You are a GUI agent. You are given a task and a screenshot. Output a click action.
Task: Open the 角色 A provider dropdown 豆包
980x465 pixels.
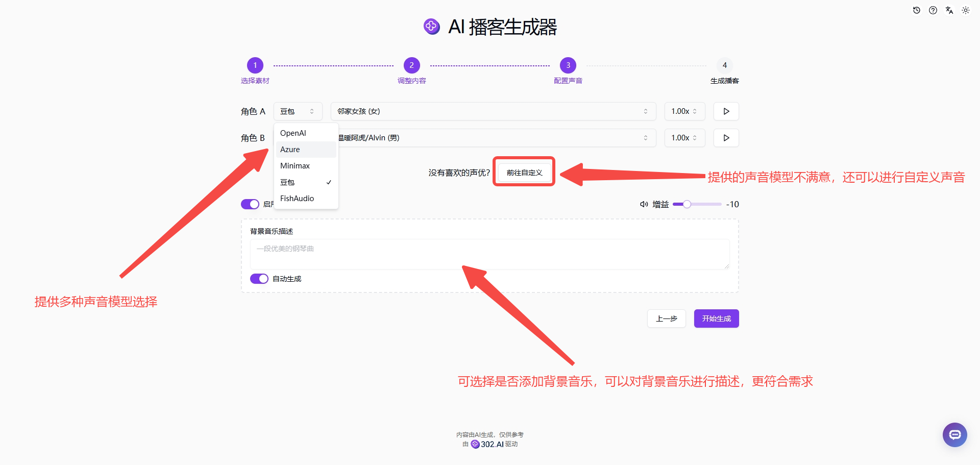point(298,111)
